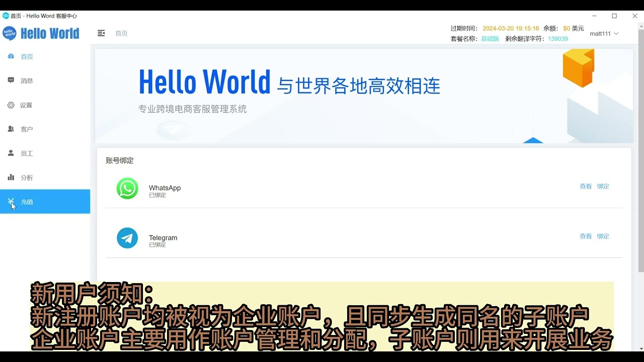This screenshot has height=362, width=644.
Task: Click the app icon in the title bar
Action: pos(5,16)
